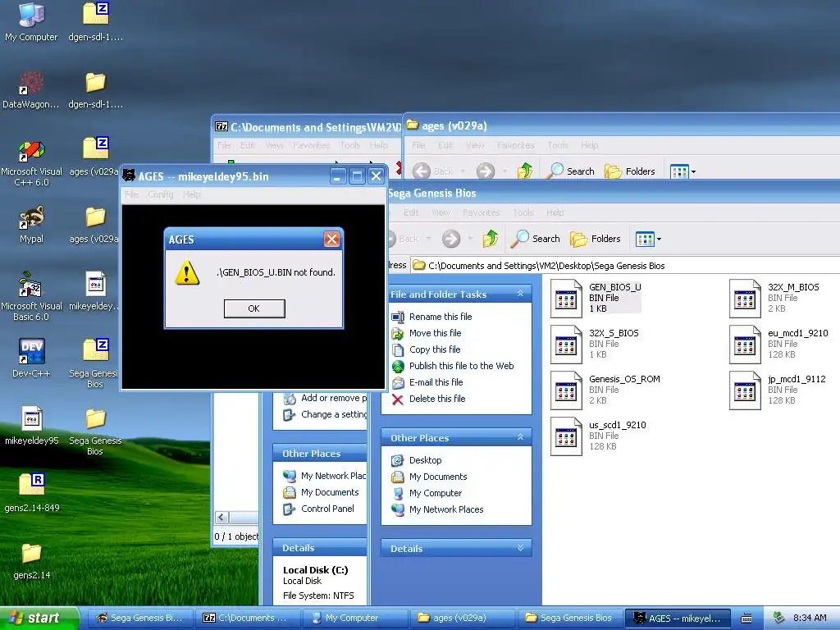The width and height of the screenshot is (840, 630).
Task: Click Folders in Sega Genesis Bios toolbar
Action: (595, 239)
